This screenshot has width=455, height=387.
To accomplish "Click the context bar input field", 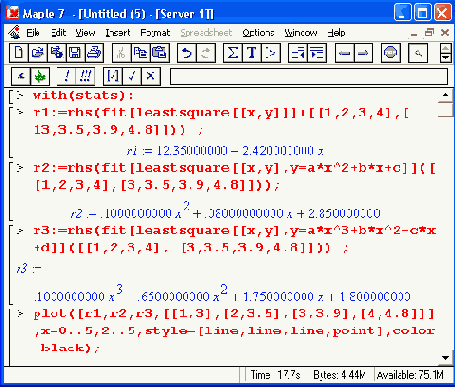I will (309, 77).
